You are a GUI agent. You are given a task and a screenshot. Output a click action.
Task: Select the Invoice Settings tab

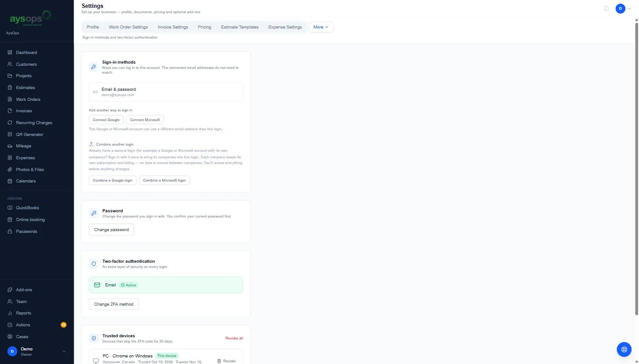[173, 27]
